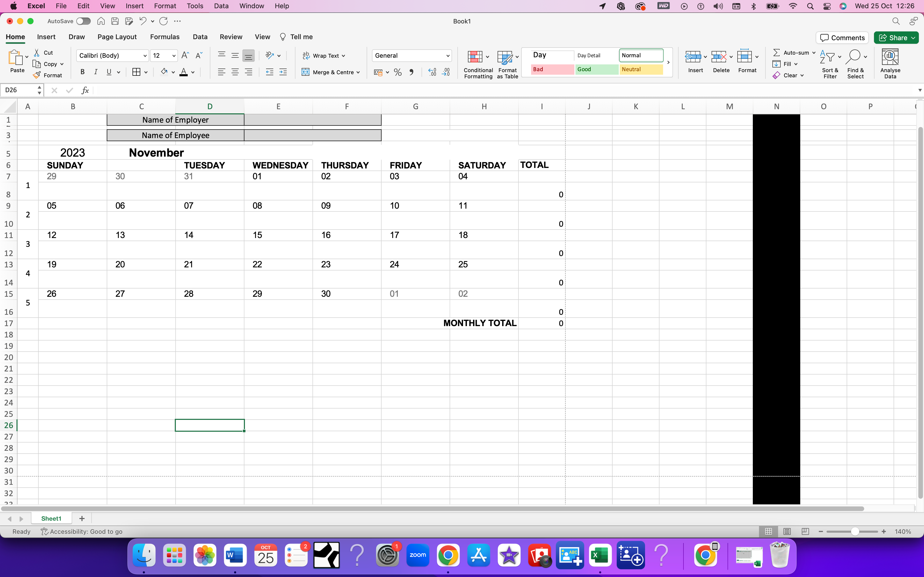Viewport: 924px width, 577px height.
Task: Click the Increase indent icon
Action: pos(283,72)
